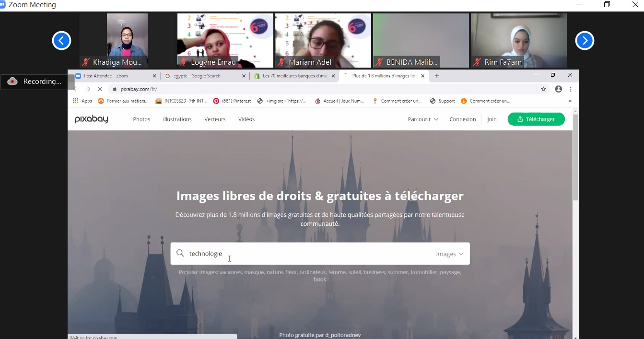Click the left arrow to show previous participants
644x339 pixels.
[x=61, y=41]
